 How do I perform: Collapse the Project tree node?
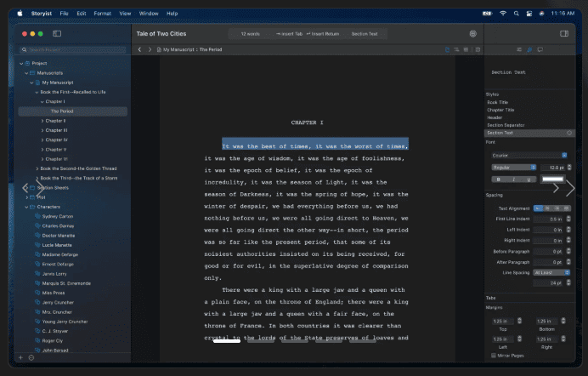tap(21, 64)
